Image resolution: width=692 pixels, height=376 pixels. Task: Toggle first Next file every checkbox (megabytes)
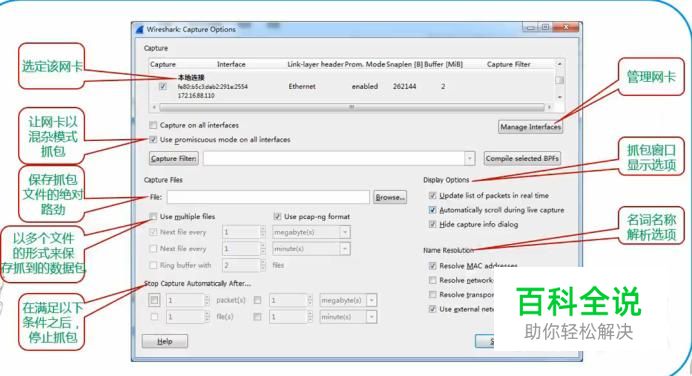[x=153, y=232]
